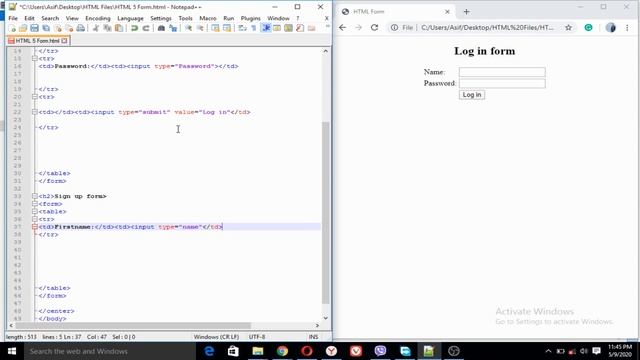640x360 pixels.
Task: Collapse the form tag fold on line 34
Action: 35,204
